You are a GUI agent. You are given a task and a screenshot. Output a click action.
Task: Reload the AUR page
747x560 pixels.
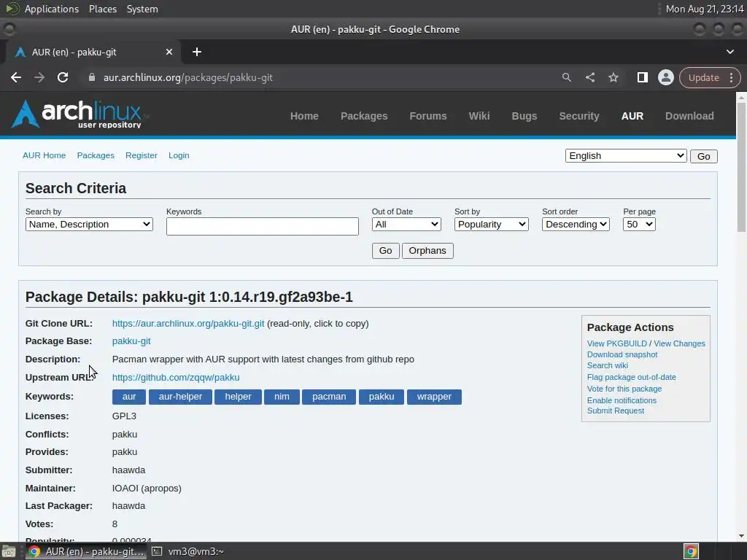[x=63, y=77]
